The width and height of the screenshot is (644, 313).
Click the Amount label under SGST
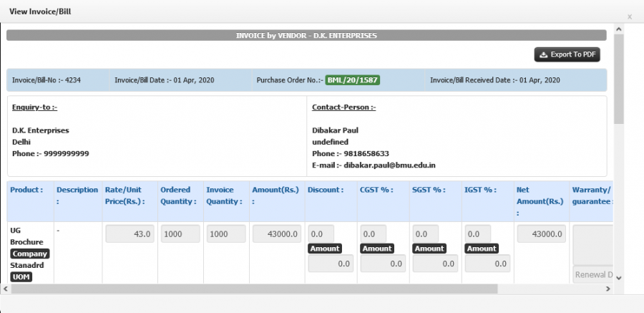(429, 249)
